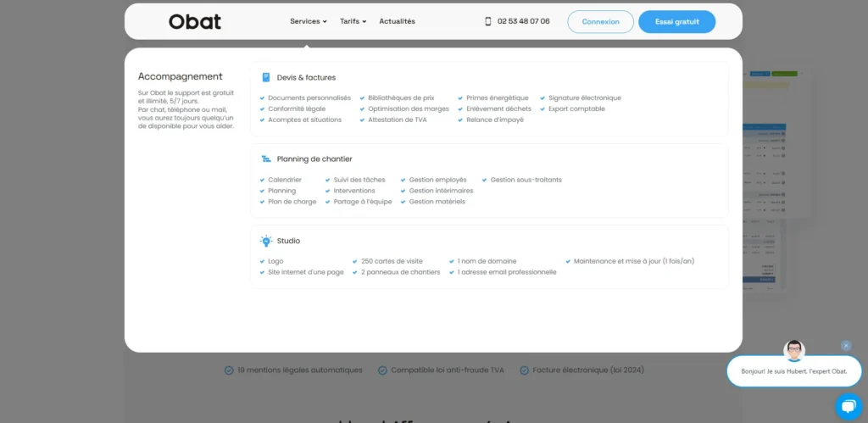Click the check circle before Compatible loi anti-fraude
Image resolution: width=868 pixels, height=423 pixels.
[382, 370]
